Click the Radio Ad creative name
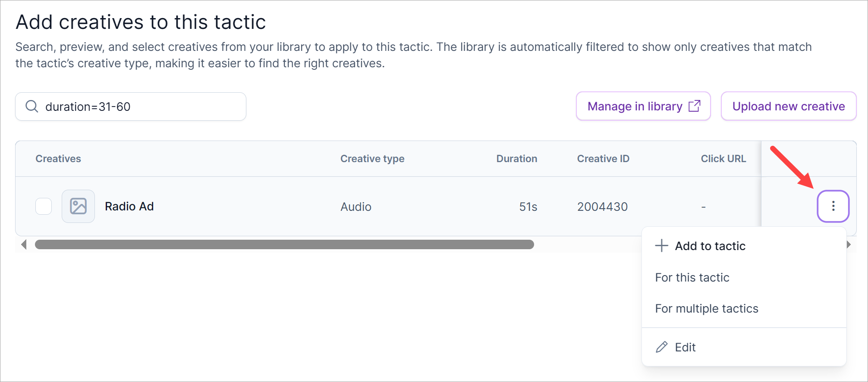The width and height of the screenshot is (868, 382). [129, 207]
